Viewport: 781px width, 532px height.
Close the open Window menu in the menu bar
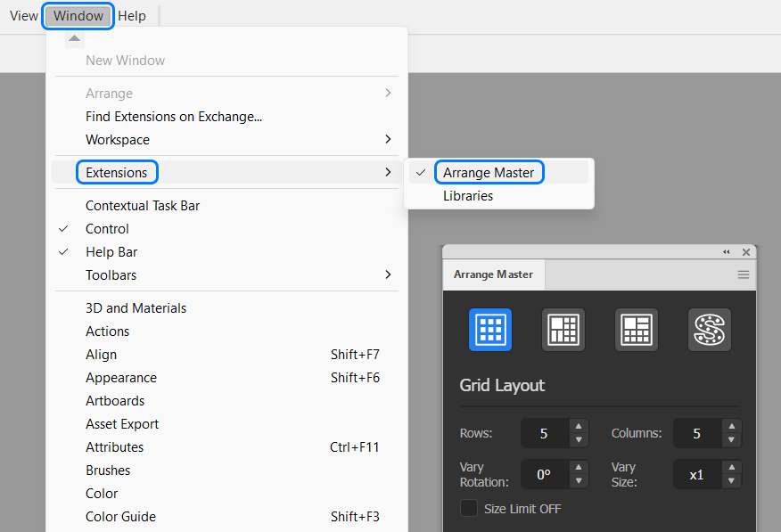click(x=78, y=16)
